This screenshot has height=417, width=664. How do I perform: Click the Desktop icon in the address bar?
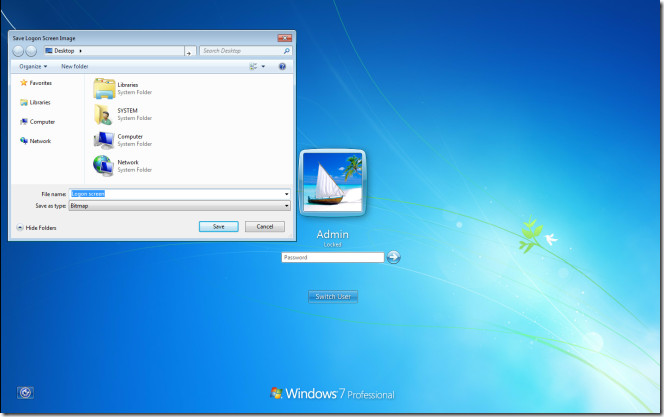click(49, 51)
